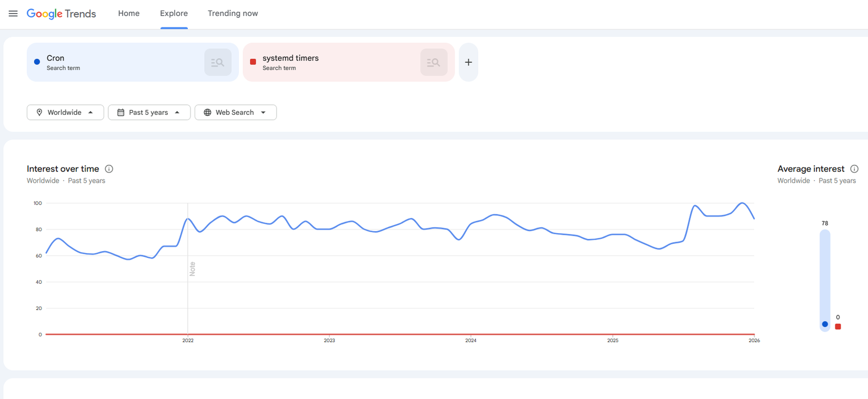Click the 2025 label on the time axis
The width and height of the screenshot is (868, 399).
pyautogui.click(x=613, y=341)
